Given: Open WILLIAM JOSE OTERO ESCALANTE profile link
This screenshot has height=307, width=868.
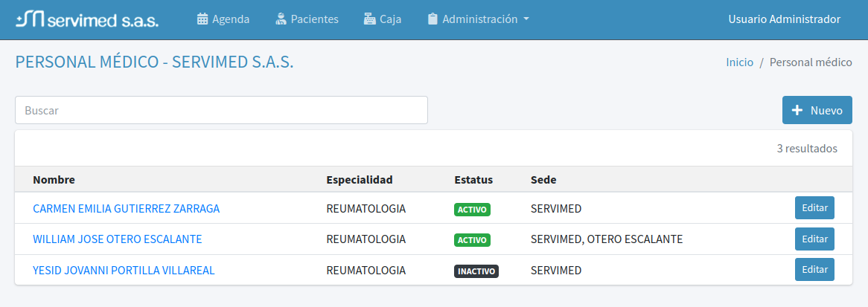Looking at the screenshot, I should pyautogui.click(x=118, y=239).
